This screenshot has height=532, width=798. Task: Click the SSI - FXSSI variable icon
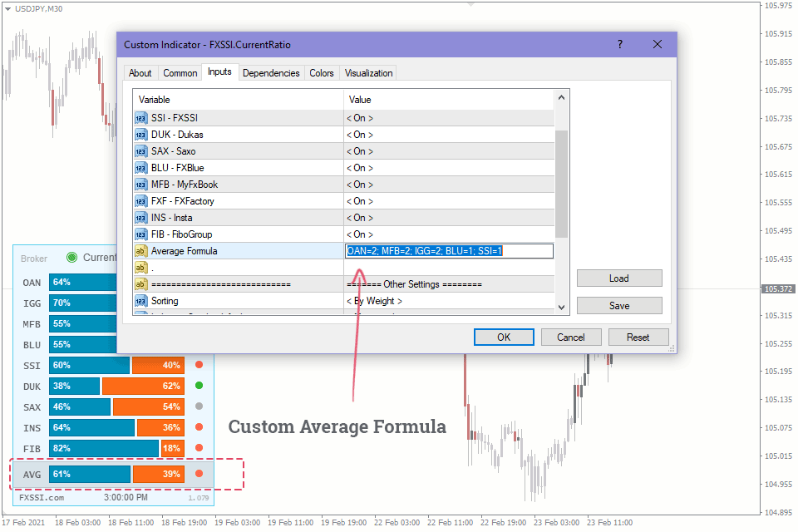141,118
